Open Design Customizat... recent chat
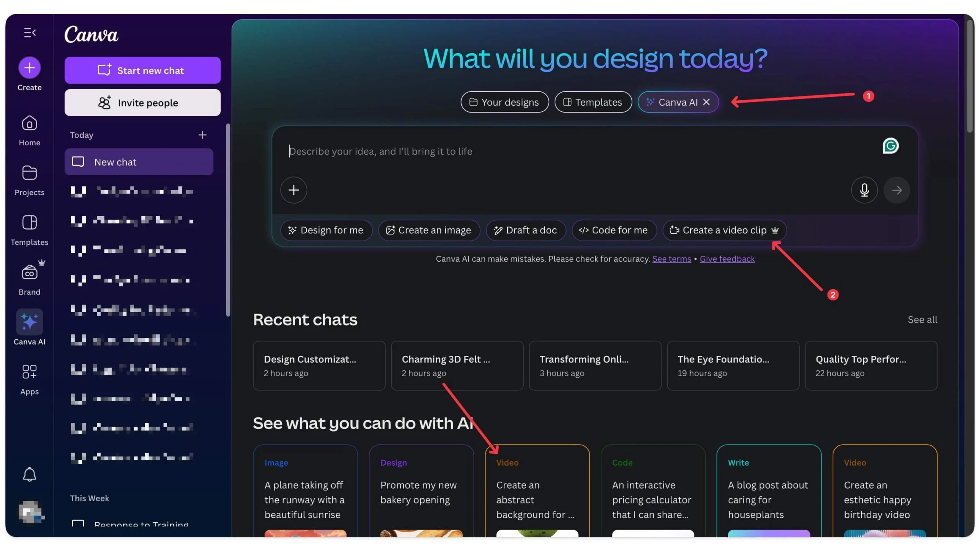The height and width of the screenshot is (551, 980). [319, 365]
